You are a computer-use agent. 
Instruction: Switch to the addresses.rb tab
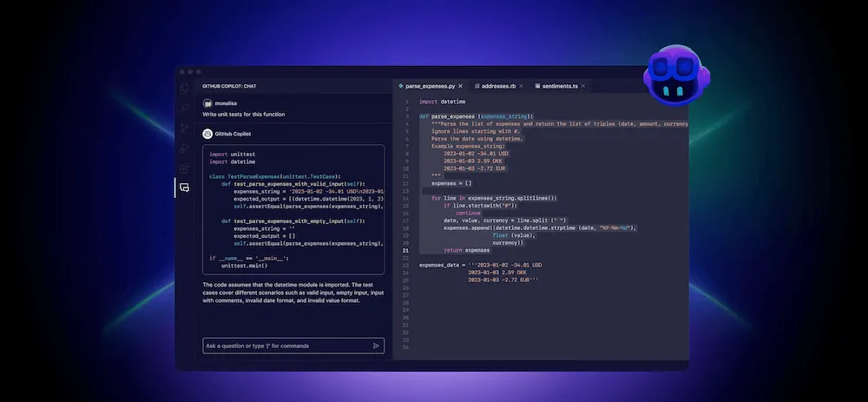499,86
